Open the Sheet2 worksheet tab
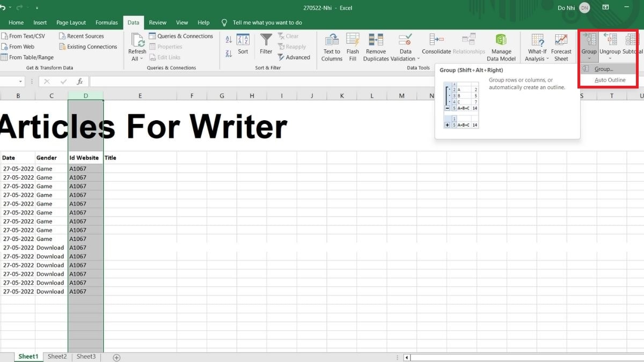644x362 pixels. [x=57, y=356]
